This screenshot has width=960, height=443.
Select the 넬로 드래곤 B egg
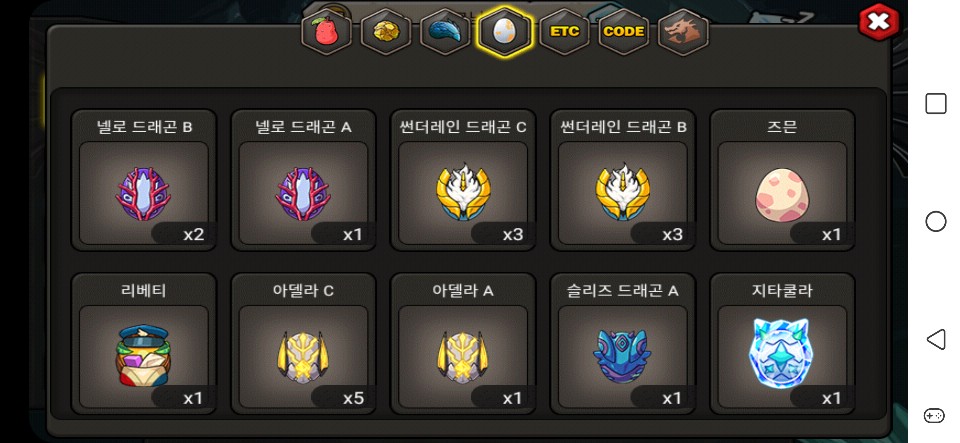144,181
